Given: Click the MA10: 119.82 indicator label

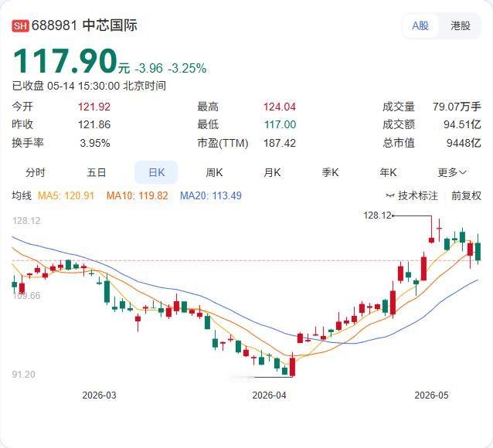Looking at the screenshot, I should coord(137,196).
